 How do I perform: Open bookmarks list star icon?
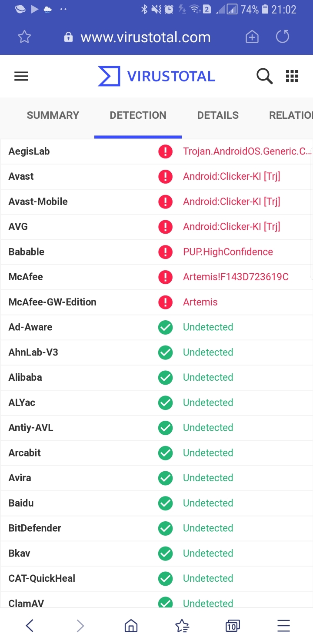point(182,626)
